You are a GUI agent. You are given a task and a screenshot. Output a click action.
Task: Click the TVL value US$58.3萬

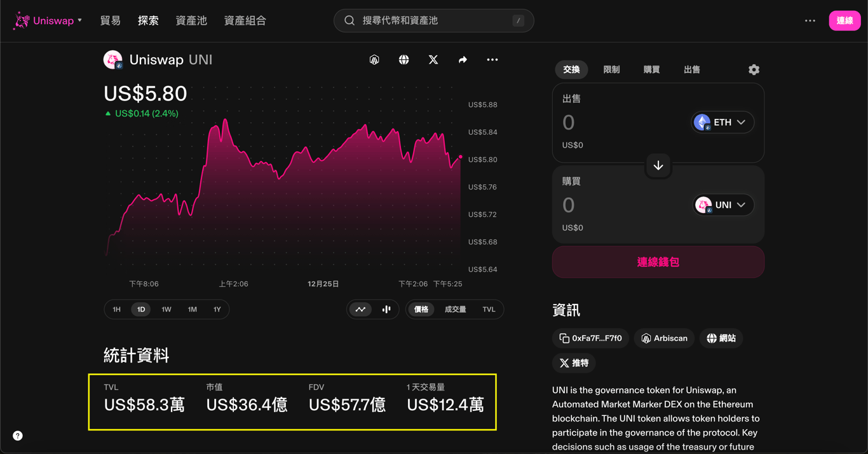click(144, 404)
